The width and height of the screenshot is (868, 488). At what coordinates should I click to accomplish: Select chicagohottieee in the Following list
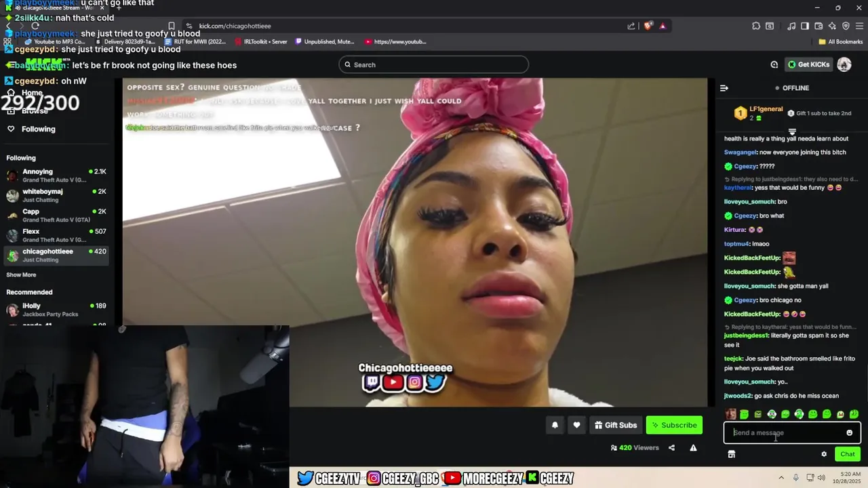coord(56,255)
